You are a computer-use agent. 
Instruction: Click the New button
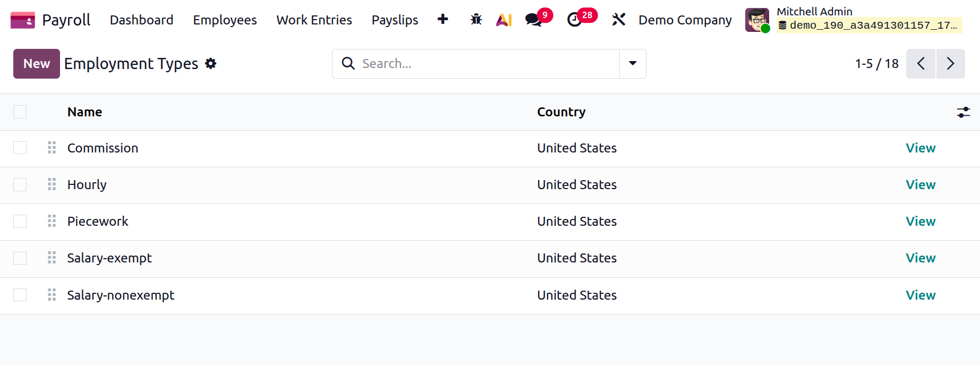(37, 64)
